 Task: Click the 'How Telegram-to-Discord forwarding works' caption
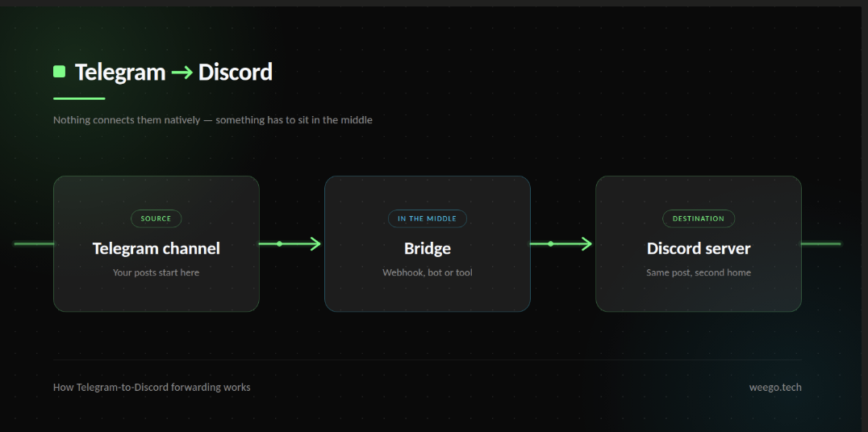(x=152, y=387)
